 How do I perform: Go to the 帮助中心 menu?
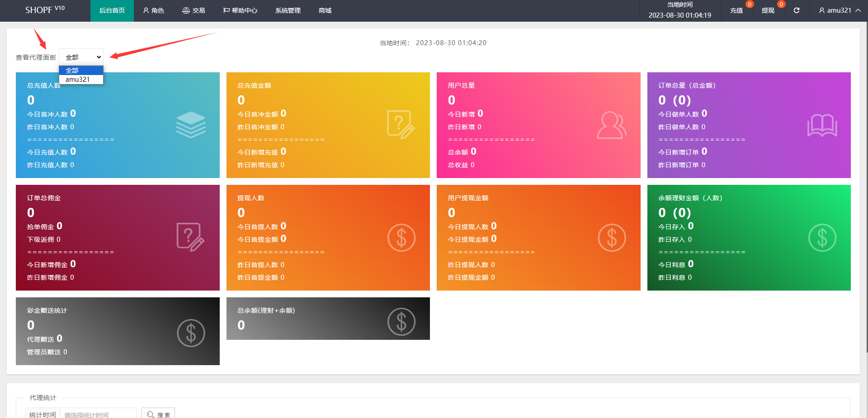coord(240,10)
